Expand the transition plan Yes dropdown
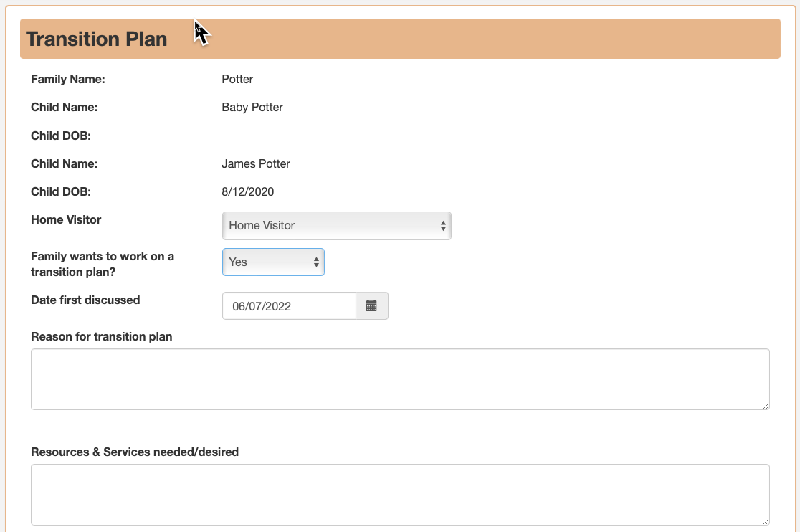800x532 pixels. click(273, 262)
